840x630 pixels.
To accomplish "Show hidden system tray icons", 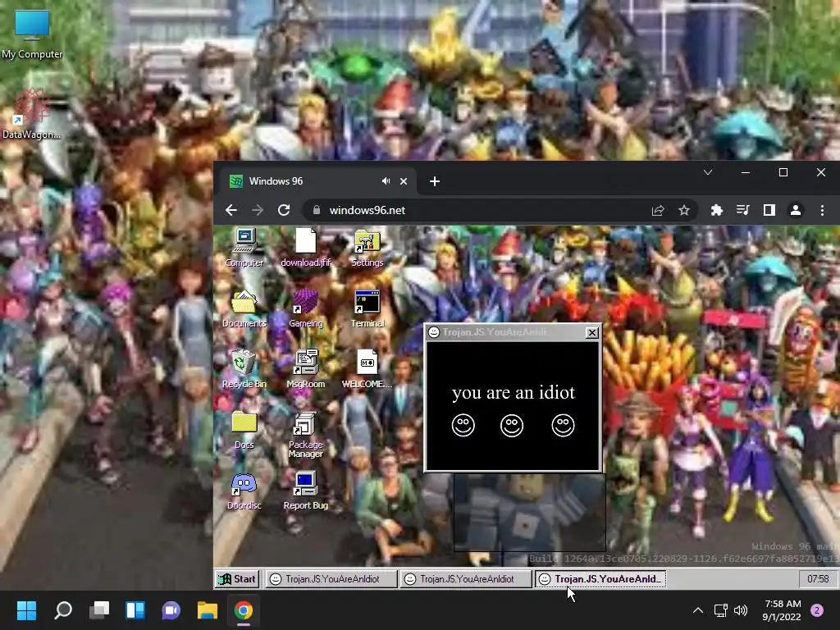I will (697, 610).
